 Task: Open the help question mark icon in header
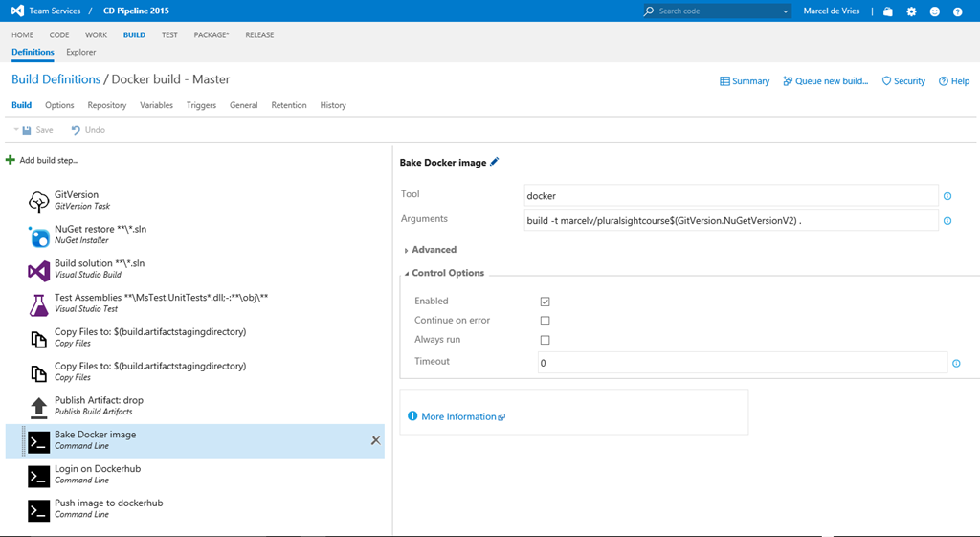(957, 11)
